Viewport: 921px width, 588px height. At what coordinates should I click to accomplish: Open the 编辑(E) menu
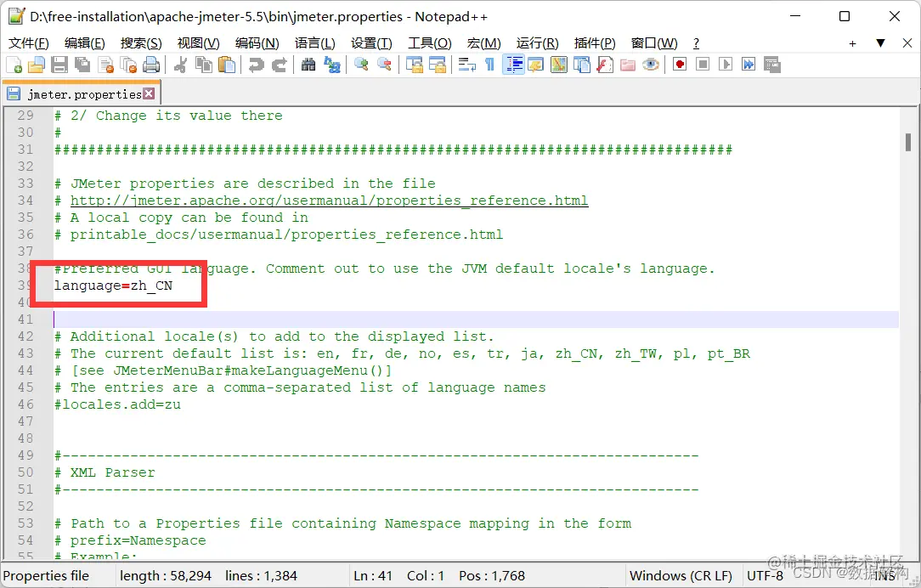pyautogui.click(x=85, y=43)
